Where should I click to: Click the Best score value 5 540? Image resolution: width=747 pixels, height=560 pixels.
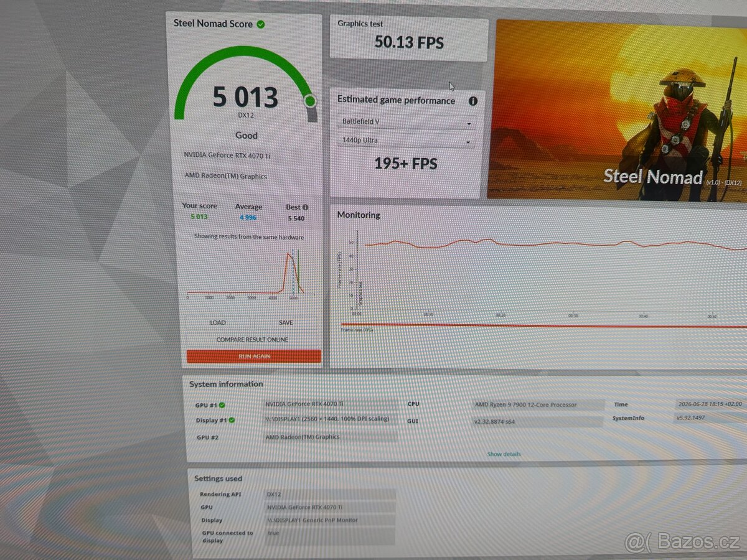296,218
